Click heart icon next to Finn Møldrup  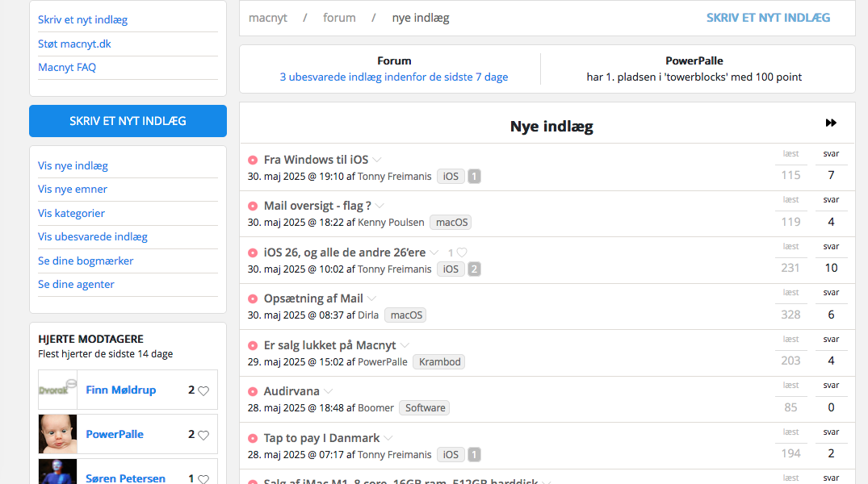click(203, 390)
